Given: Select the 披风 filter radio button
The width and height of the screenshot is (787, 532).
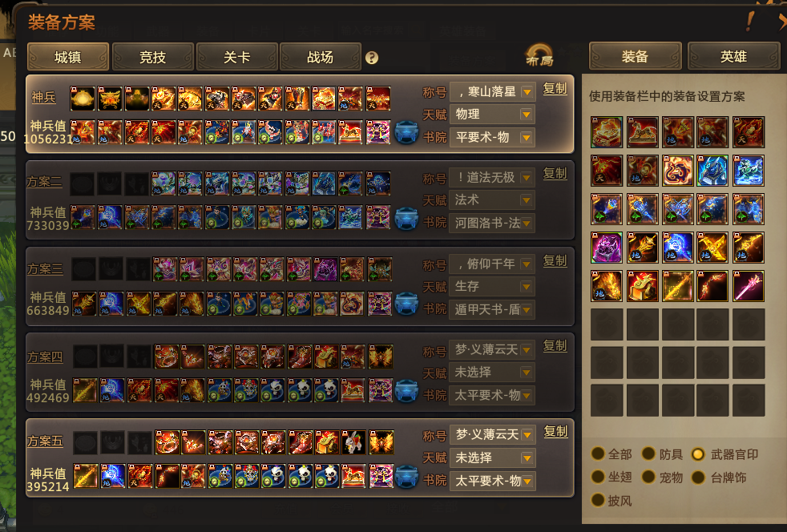Looking at the screenshot, I should pyautogui.click(x=597, y=500).
